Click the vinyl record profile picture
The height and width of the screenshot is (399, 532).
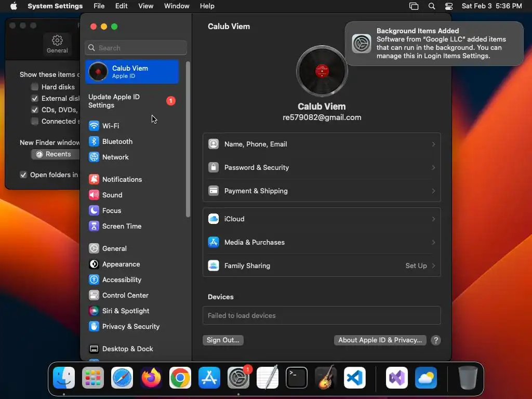coord(322,71)
